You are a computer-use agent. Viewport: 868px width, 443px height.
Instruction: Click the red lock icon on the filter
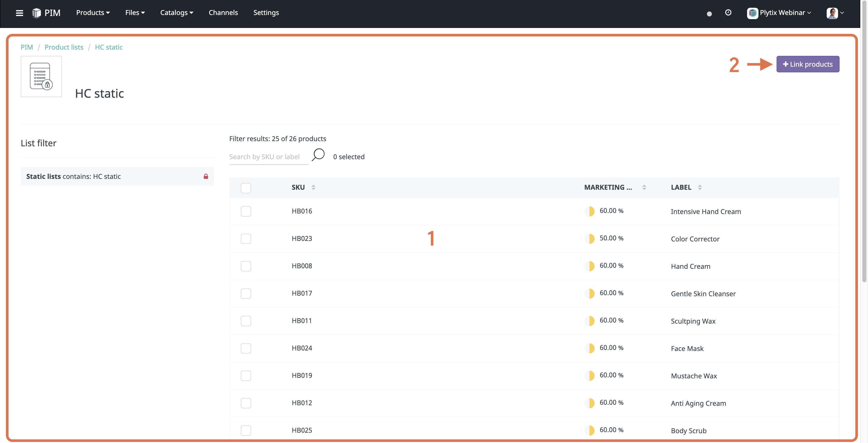206,176
